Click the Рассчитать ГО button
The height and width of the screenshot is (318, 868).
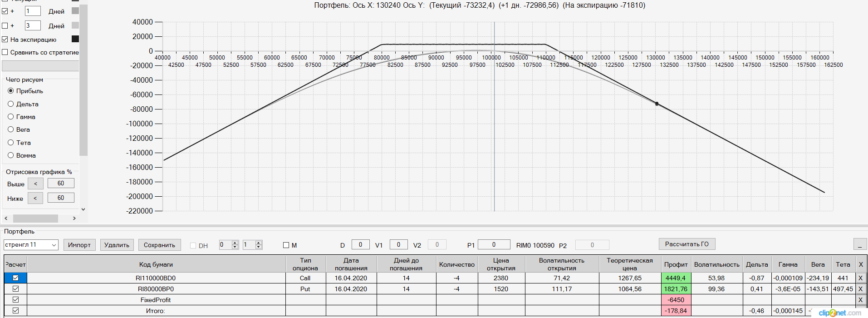[x=687, y=244]
